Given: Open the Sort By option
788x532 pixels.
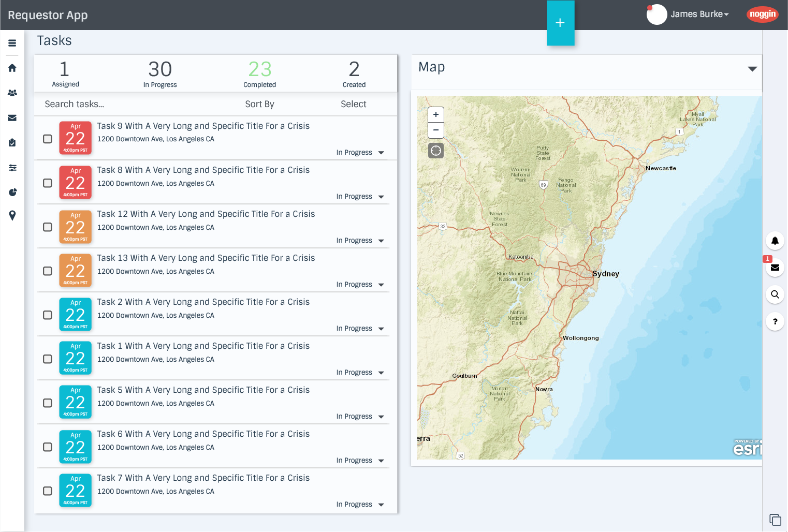Looking at the screenshot, I should [259, 104].
